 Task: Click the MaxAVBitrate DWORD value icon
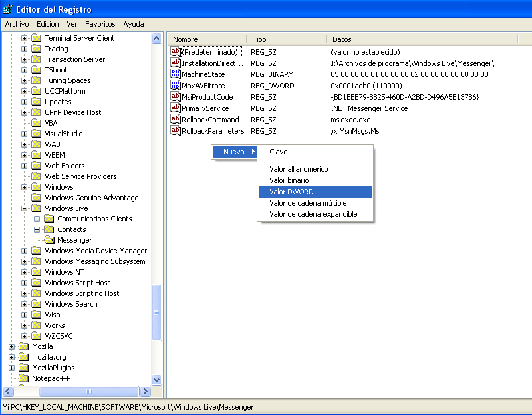click(176, 86)
